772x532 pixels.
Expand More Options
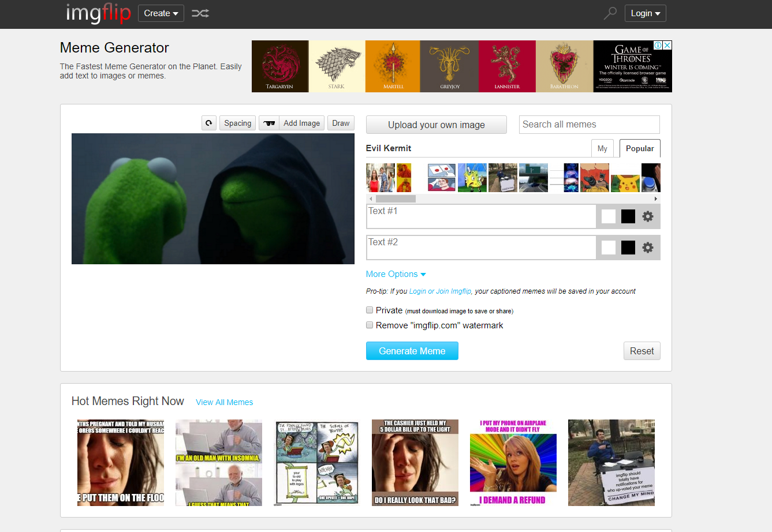click(396, 274)
